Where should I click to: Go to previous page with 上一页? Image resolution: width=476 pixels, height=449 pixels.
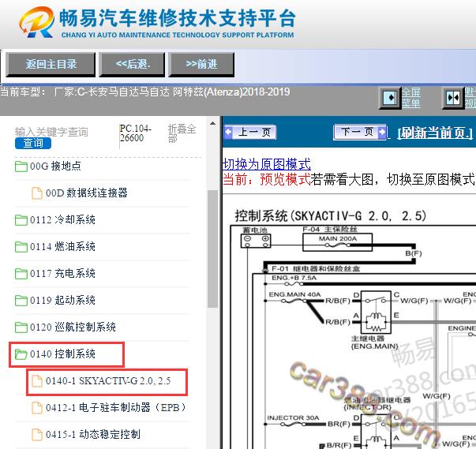tap(249, 133)
